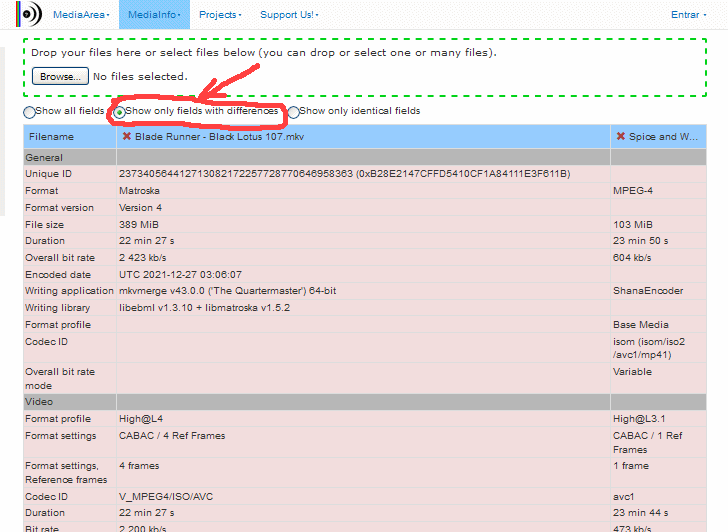The height and width of the screenshot is (532, 728).
Task: Click the MPEG-4 format value
Action: [633, 191]
